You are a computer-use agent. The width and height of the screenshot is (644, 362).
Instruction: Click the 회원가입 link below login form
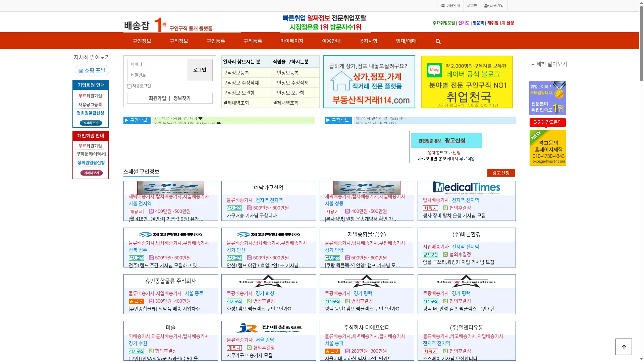point(157,98)
